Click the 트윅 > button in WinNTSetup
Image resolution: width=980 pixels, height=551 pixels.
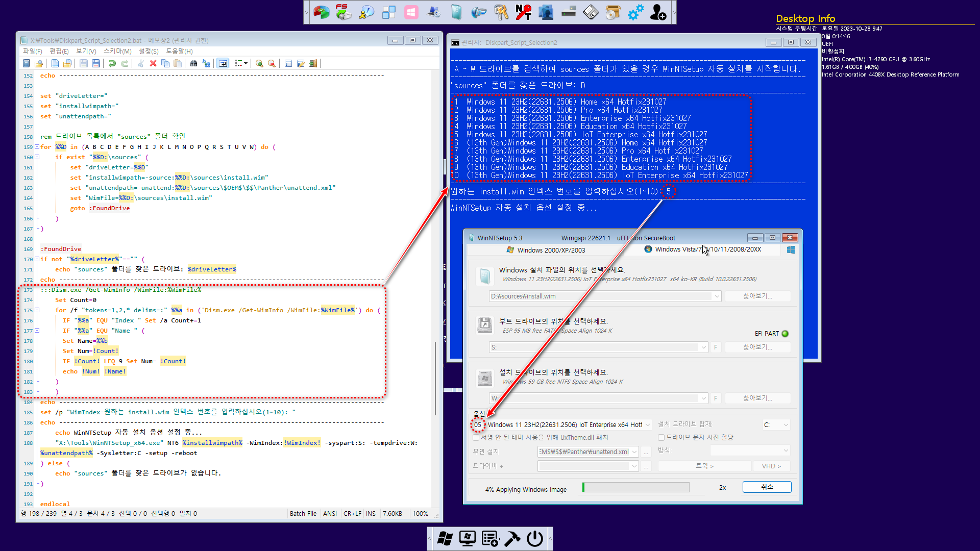click(x=704, y=466)
